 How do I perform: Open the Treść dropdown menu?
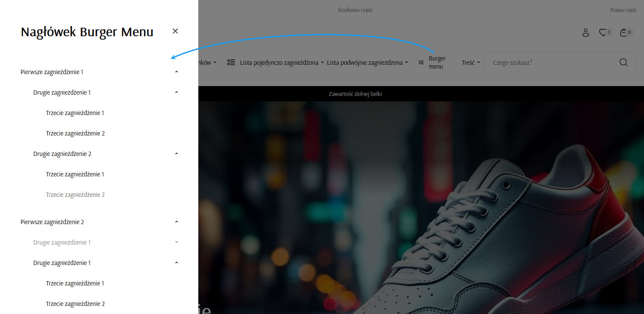coord(470,63)
